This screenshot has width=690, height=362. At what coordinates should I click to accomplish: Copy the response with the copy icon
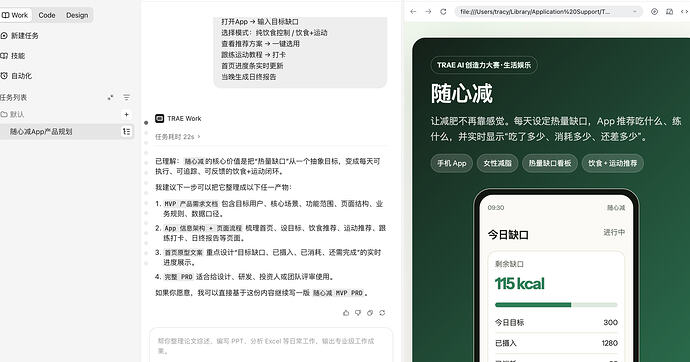click(370, 313)
